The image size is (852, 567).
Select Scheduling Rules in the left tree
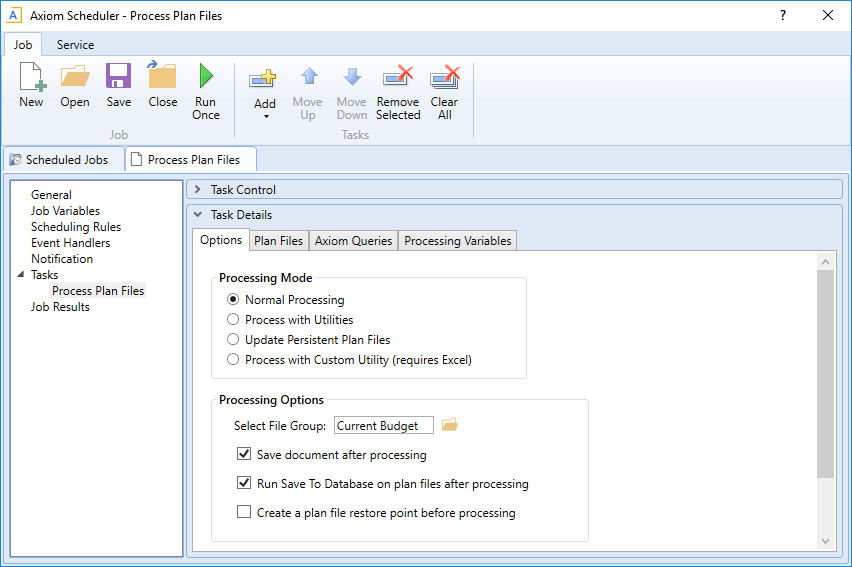click(76, 227)
